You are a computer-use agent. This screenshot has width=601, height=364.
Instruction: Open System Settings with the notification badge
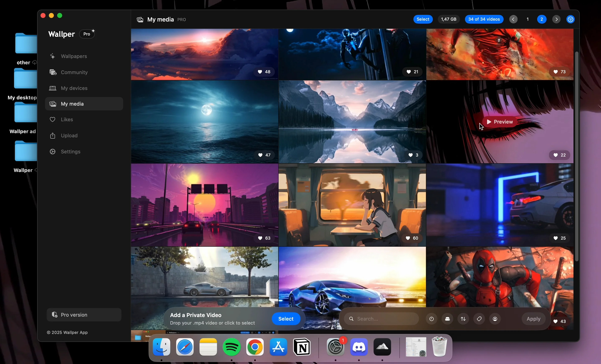coord(336,347)
